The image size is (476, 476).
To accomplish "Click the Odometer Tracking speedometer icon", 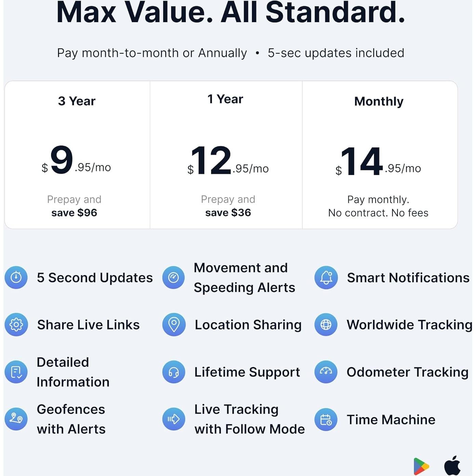I will (x=326, y=372).
